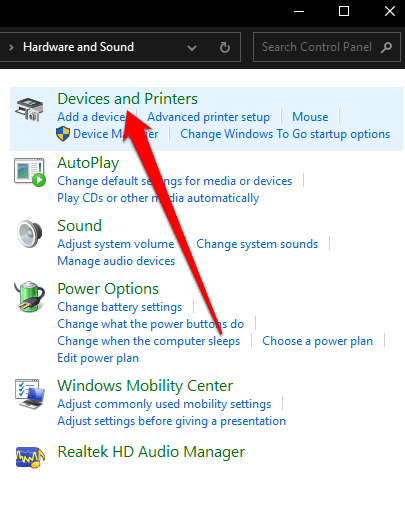This screenshot has width=405, height=521.
Task: Expand the address bar history dropdown
Action: tap(192, 48)
